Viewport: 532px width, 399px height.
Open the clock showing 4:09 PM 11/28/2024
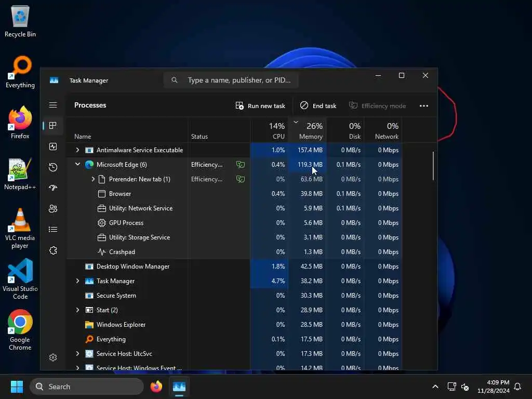point(494,387)
